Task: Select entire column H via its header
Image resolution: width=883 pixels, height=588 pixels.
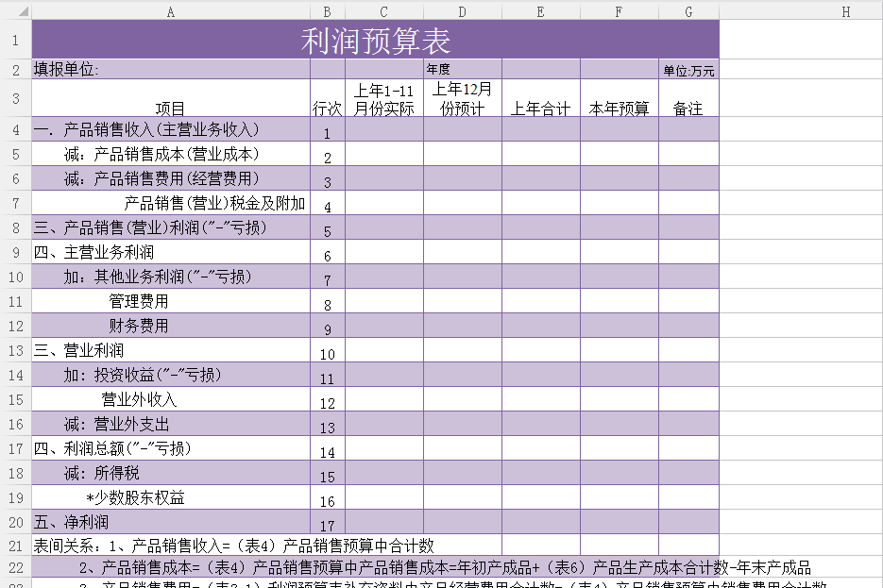Action: click(x=845, y=11)
